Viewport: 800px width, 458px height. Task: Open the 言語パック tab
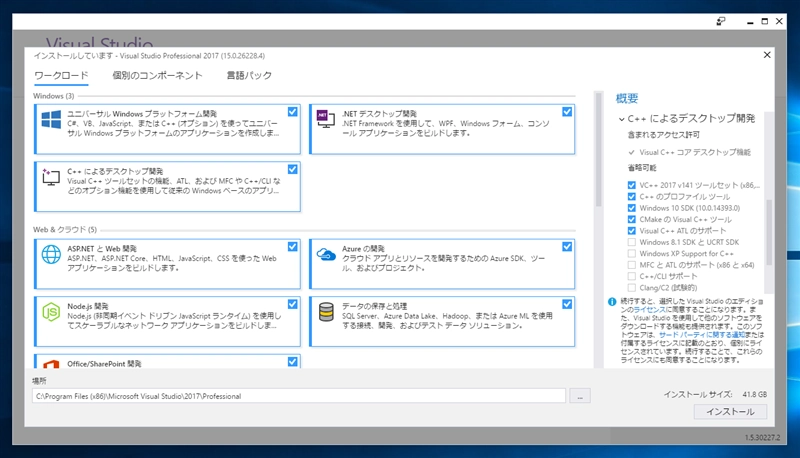[249, 75]
